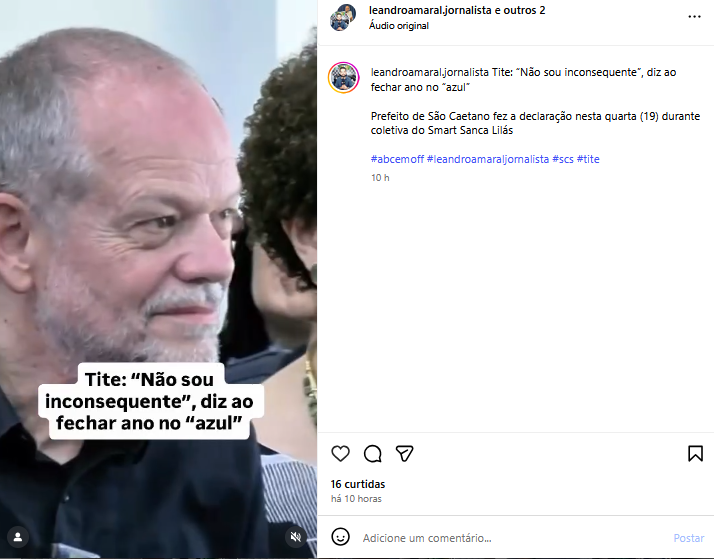Open comments via the speech bubble icon
This screenshot has height=559, width=714.
point(372,453)
